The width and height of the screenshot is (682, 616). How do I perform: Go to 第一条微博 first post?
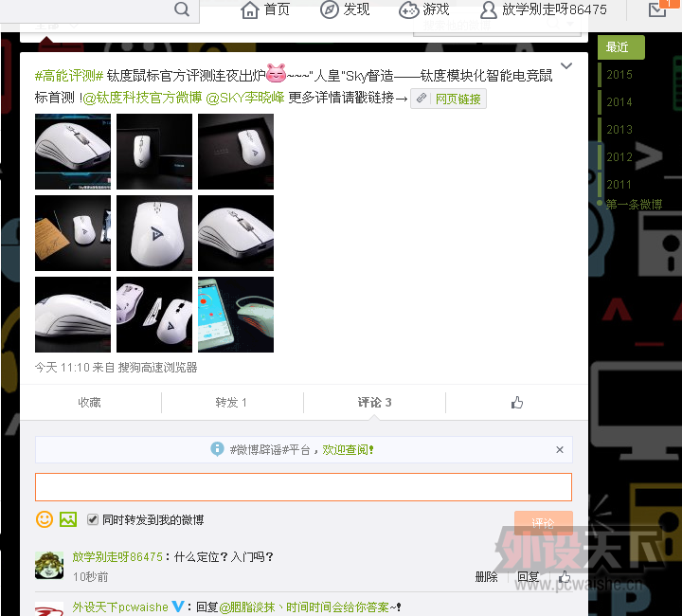coord(634,204)
